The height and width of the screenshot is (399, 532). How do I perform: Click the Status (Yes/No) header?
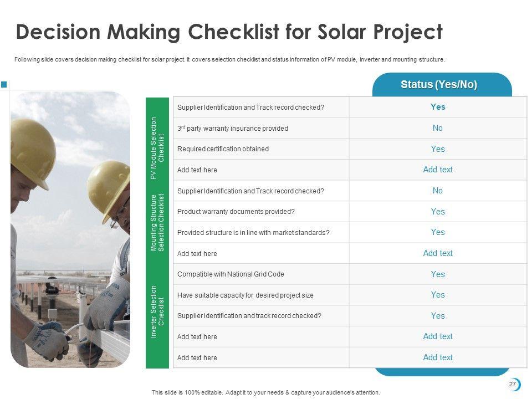438,85
